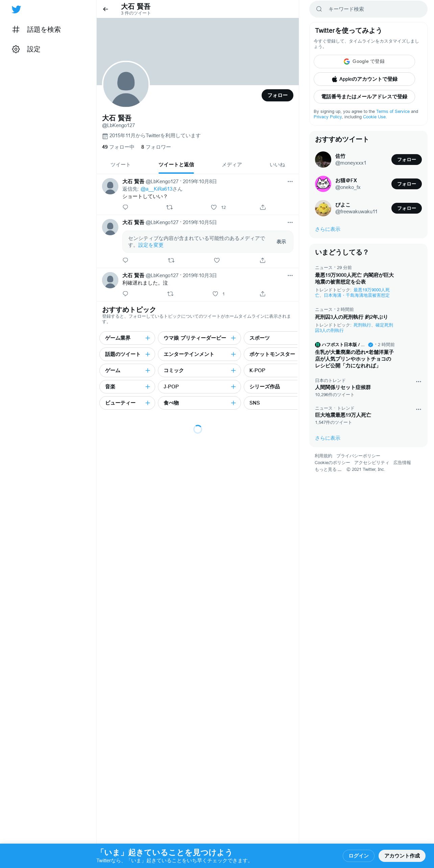The height and width of the screenshot is (868, 434).
Task: Open the Terms of Service link
Action: pyautogui.click(x=393, y=112)
